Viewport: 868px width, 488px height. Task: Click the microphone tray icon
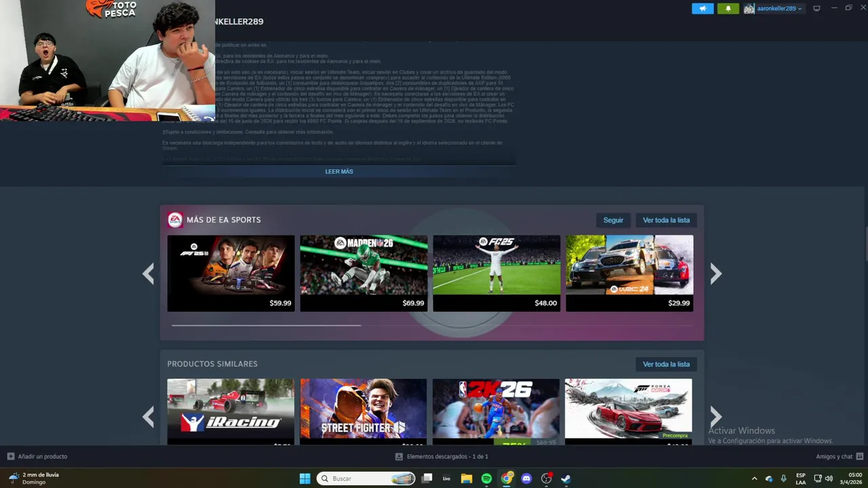point(783,479)
